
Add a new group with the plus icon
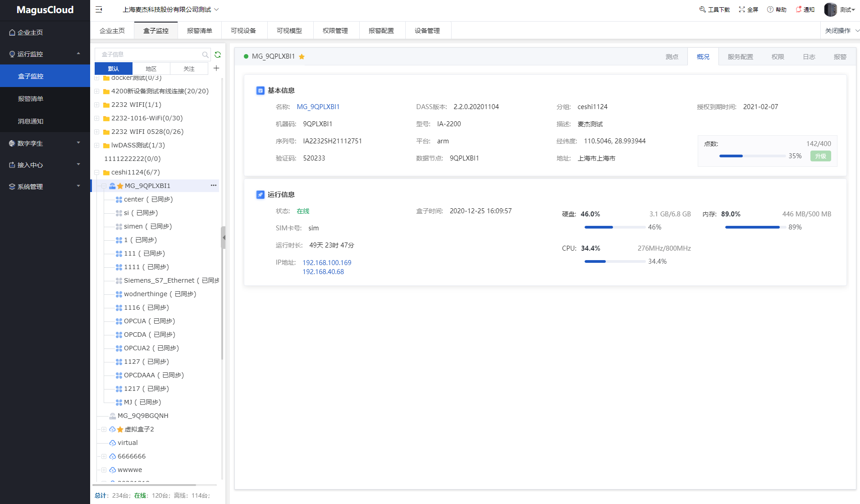pyautogui.click(x=216, y=68)
